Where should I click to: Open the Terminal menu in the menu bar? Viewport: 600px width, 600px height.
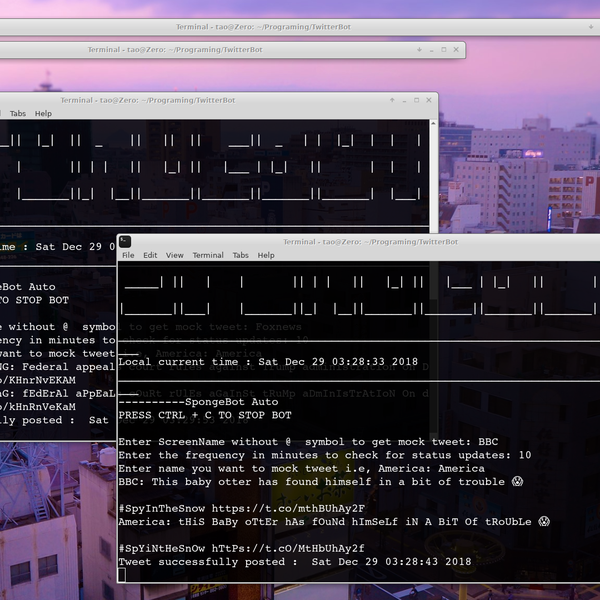pyautogui.click(x=208, y=255)
